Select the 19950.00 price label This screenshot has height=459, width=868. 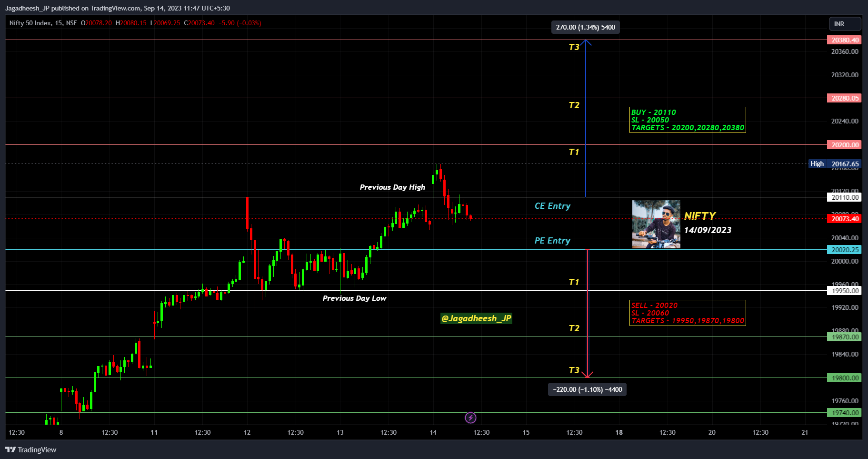click(x=845, y=291)
